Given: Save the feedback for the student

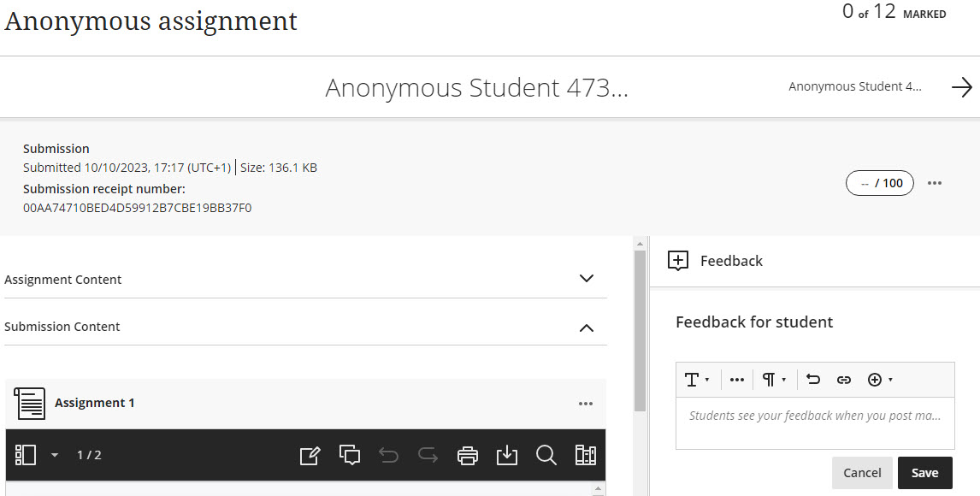Looking at the screenshot, I should 924,472.
